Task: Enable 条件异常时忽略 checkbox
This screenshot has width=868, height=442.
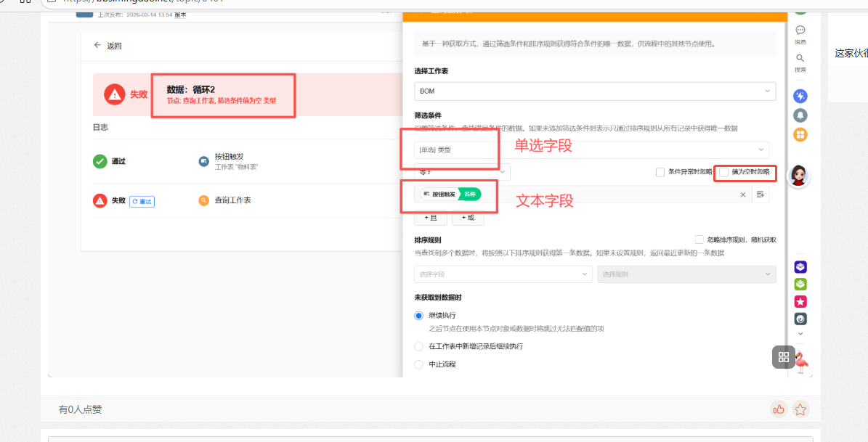Action: click(660, 172)
